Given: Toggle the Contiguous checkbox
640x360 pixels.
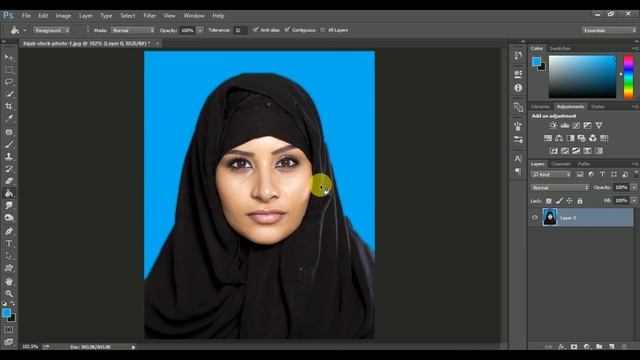Looking at the screenshot, I should click(x=287, y=29).
